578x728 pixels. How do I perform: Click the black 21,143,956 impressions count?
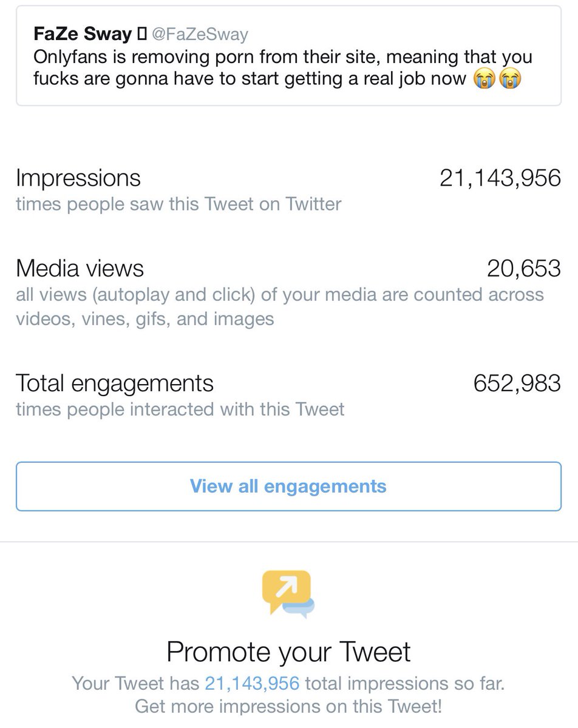click(500, 178)
